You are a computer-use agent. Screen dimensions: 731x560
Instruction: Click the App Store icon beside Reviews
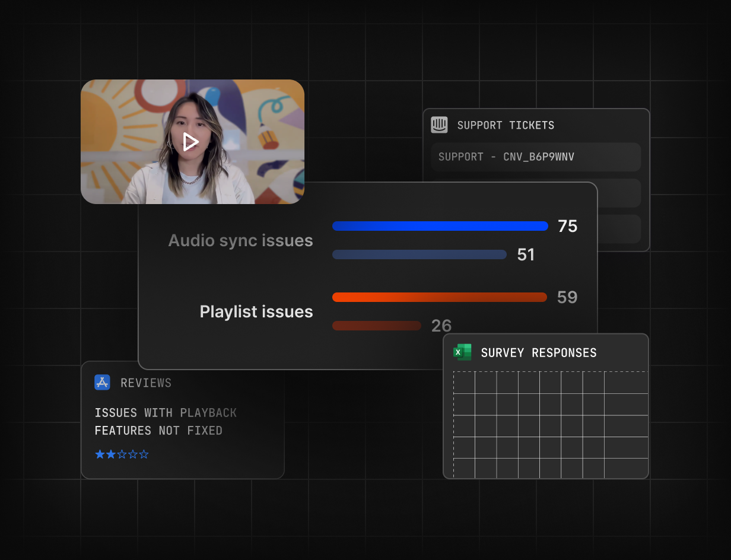coord(103,383)
